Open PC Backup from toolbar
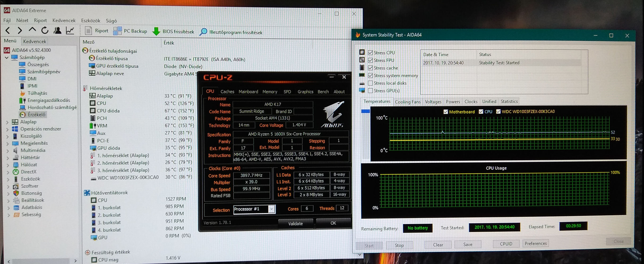The height and width of the screenshot is (264, 644). tap(130, 31)
